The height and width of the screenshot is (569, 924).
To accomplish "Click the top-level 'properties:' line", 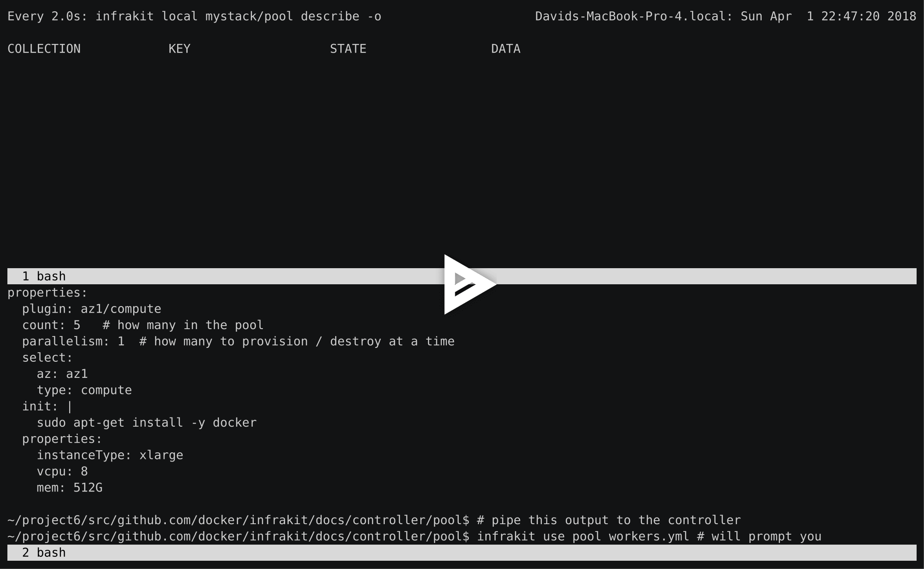I will click(x=47, y=293).
